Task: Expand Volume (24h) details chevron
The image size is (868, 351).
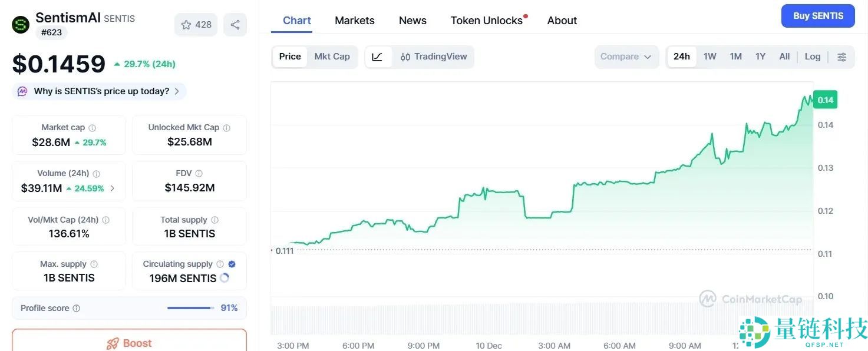Action: 113,188
